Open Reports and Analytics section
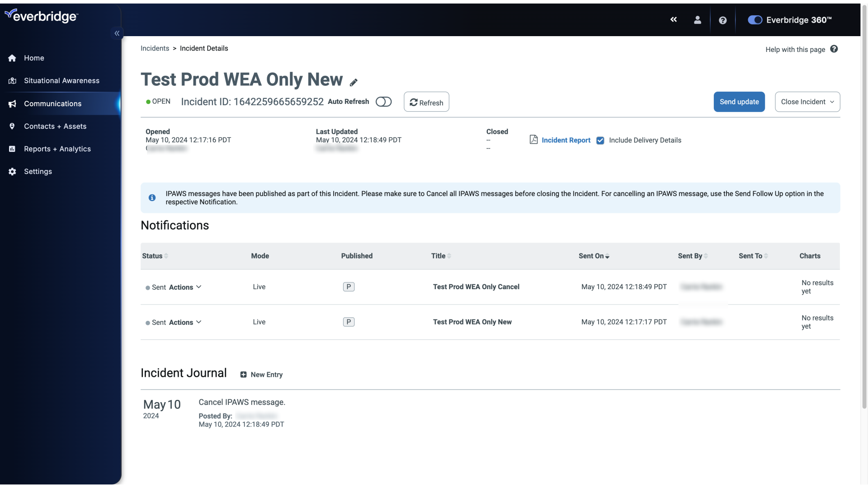 (57, 148)
